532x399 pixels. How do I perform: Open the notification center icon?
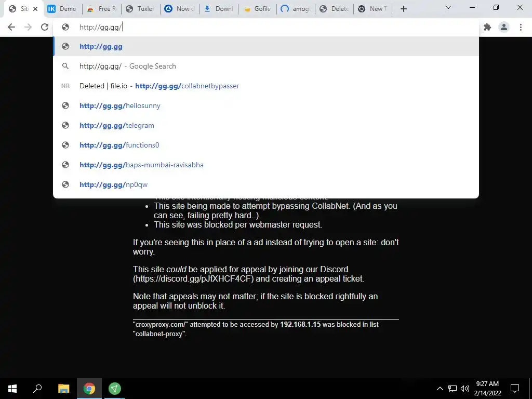pyautogui.click(x=515, y=389)
